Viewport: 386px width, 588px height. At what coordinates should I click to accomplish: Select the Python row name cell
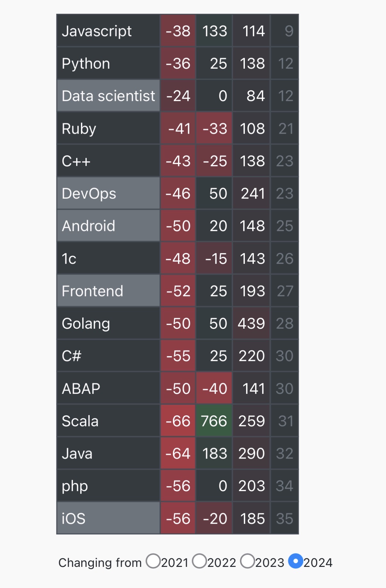(x=108, y=63)
